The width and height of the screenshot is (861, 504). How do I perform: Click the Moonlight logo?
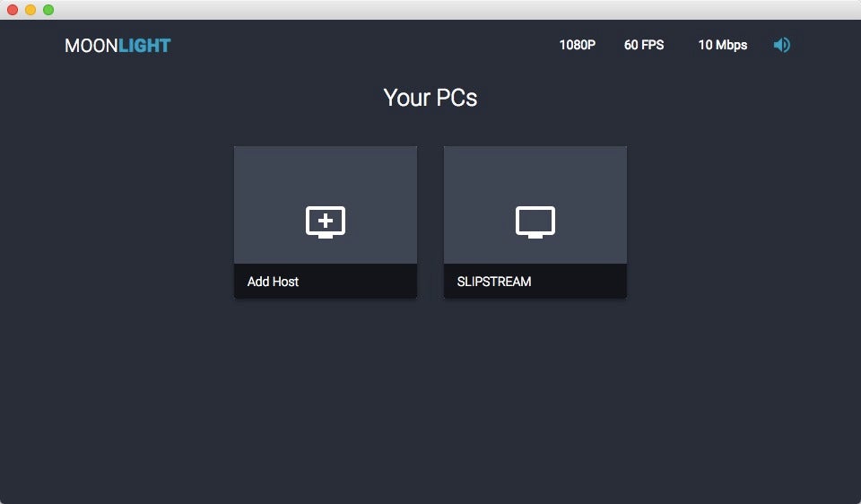[117, 46]
